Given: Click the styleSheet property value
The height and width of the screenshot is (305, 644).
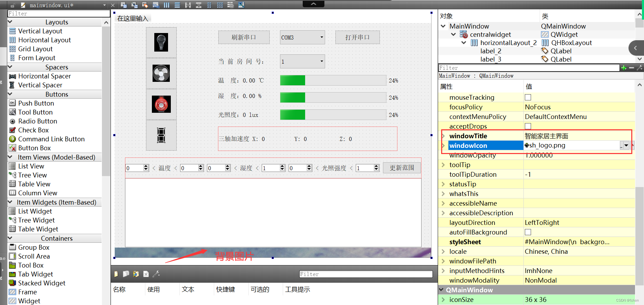Looking at the screenshot, I should 579,242.
